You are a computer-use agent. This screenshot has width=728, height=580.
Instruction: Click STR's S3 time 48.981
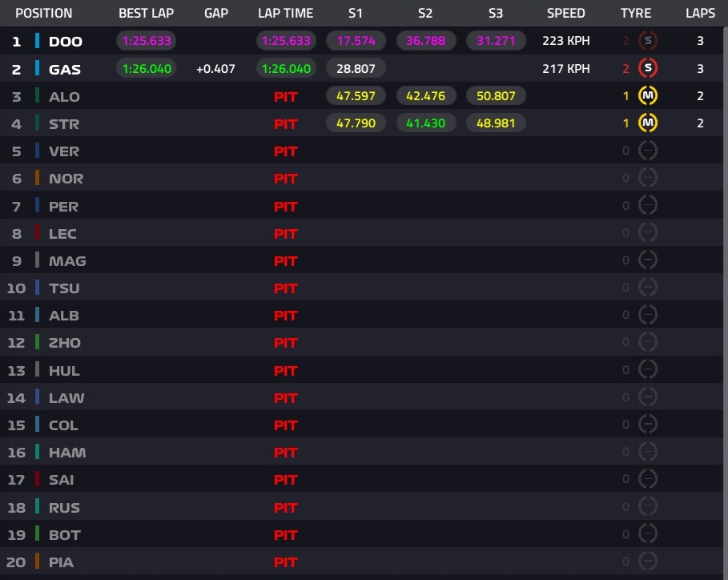click(x=496, y=123)
